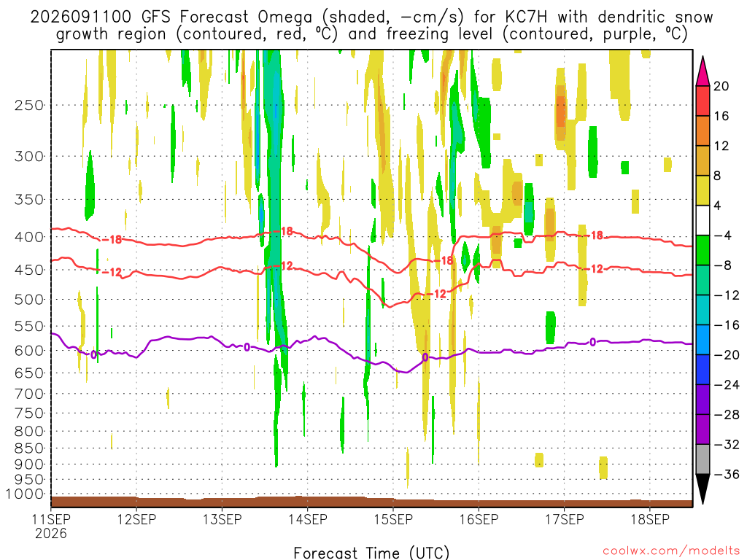Click the 1000 pressure level label

(x=26, y=494)
